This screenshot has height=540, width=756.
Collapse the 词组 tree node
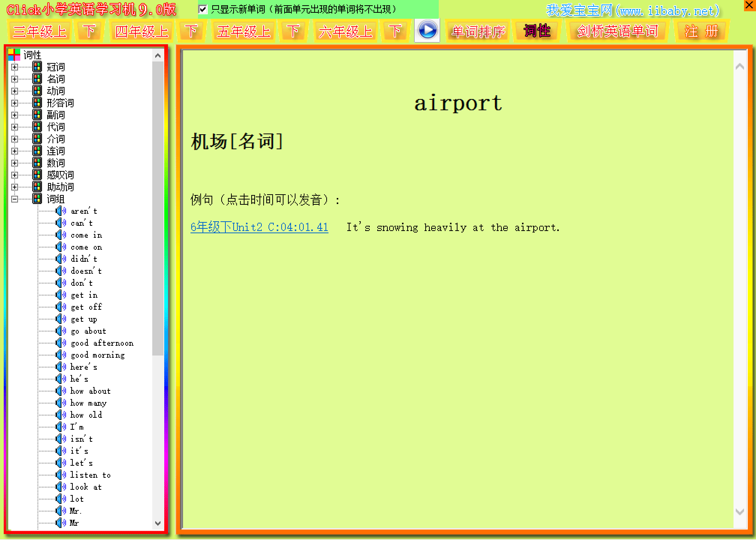[15, 199]
